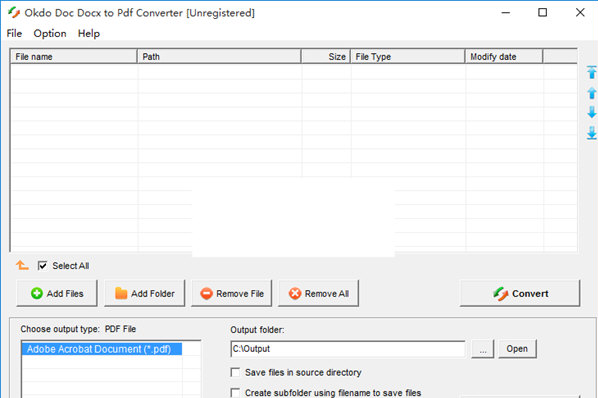Toggle the Select All checkbox
The height and width of the screenshot is (398, 598).
tap(42, 265)
